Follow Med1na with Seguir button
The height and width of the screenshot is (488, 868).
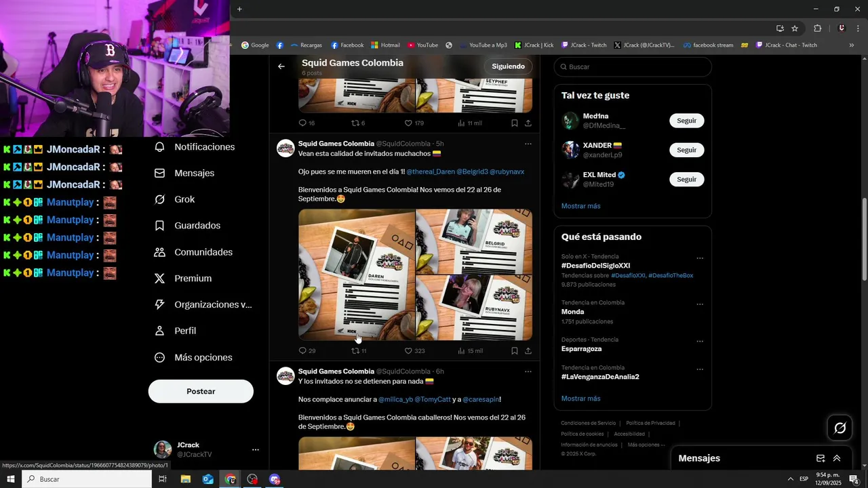pyautogui.click(x=686, y=121)
